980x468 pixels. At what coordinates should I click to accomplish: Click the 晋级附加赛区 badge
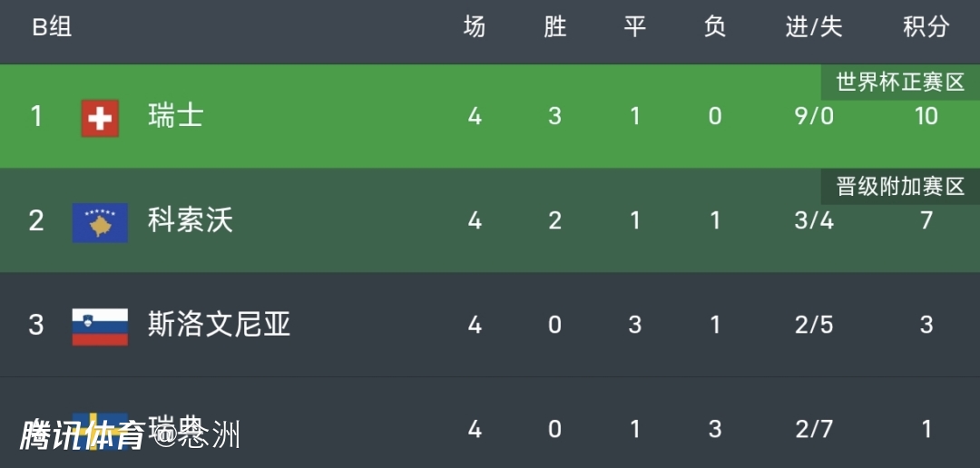point(900,187)
